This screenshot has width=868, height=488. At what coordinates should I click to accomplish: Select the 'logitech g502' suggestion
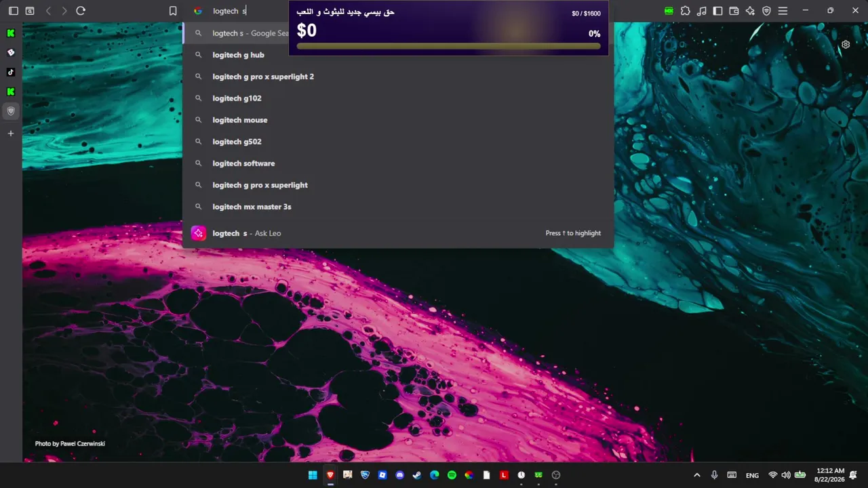(x=398, y=142)
